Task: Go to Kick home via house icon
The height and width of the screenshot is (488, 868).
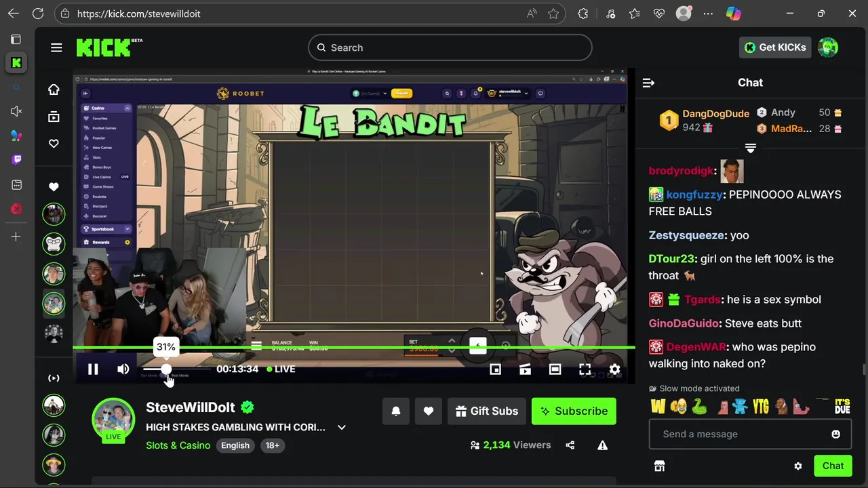Action: (54, 89)
